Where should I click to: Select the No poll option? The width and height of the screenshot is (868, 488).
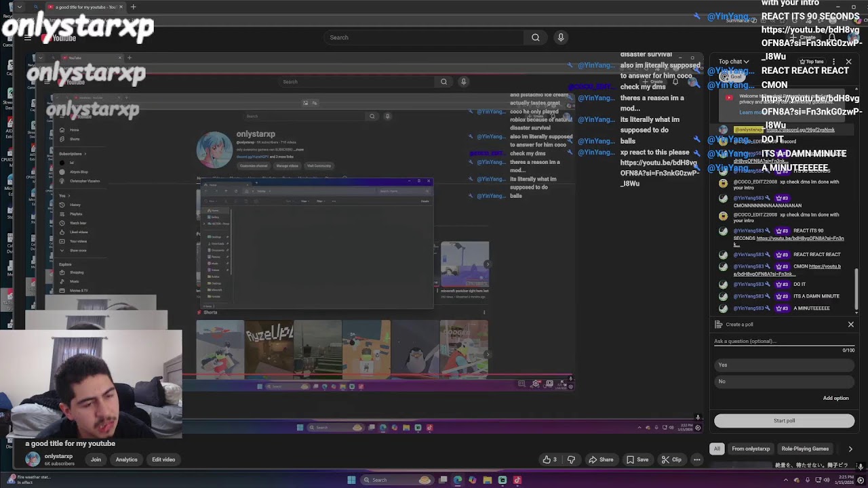click(x=784, y=382)
